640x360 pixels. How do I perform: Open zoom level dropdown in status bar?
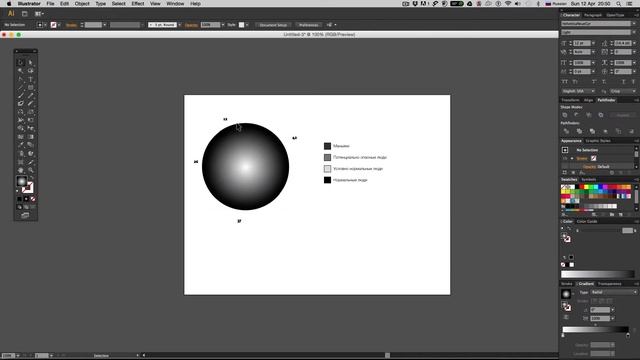coord(18,356)
